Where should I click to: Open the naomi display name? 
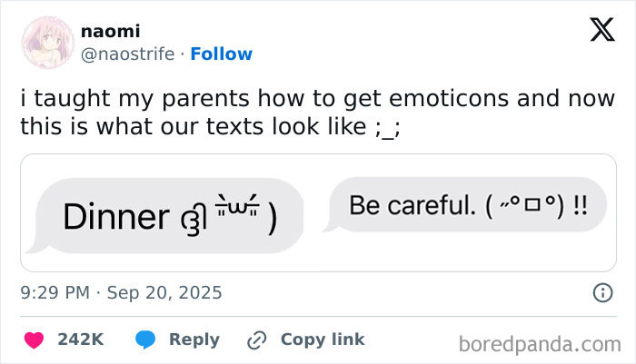pyautogui.click(x=110, y=31)
